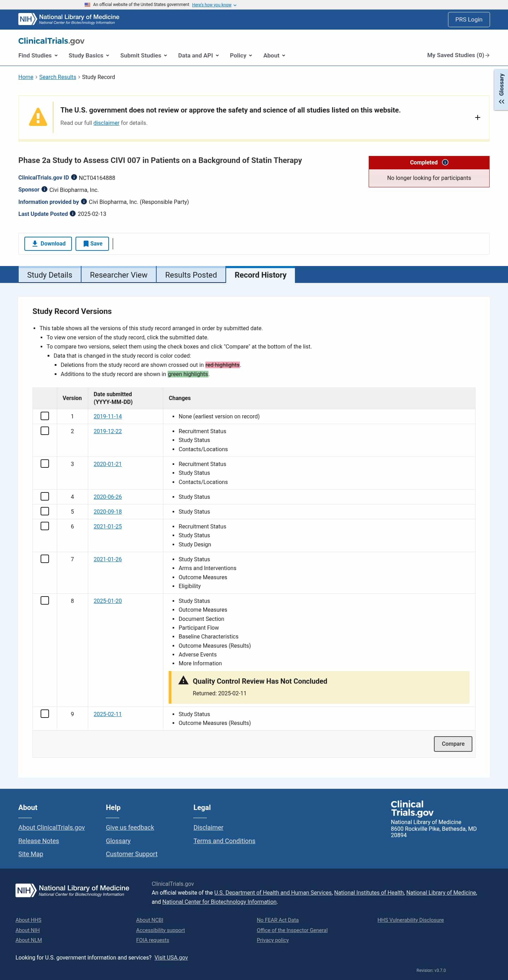This screenshot has height=980, width=508.
Task: Open My Saved Studies link
Action: click(x=458, y=55)
